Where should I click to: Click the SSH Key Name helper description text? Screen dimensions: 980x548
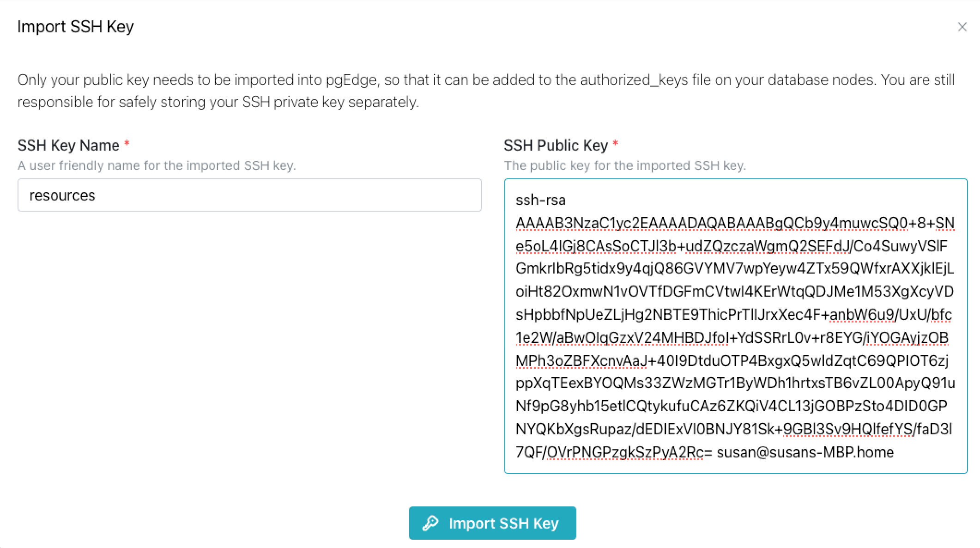tap(158, 165)
